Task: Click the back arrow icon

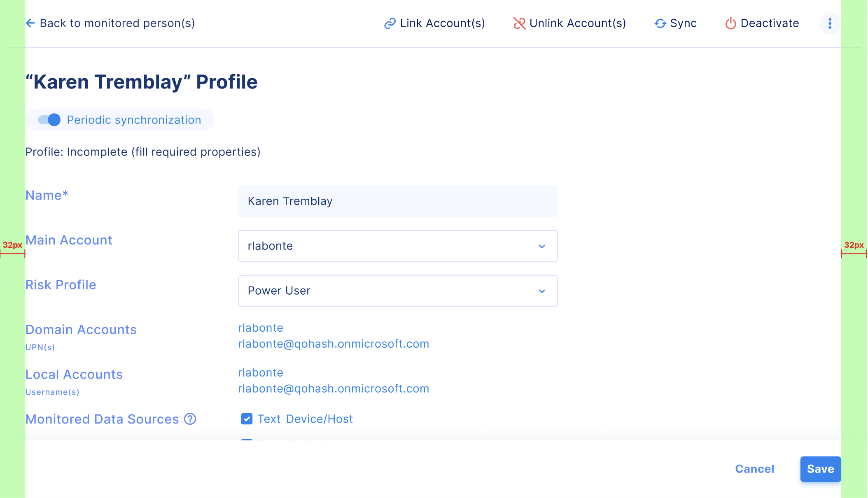Action: click(30, 23)
